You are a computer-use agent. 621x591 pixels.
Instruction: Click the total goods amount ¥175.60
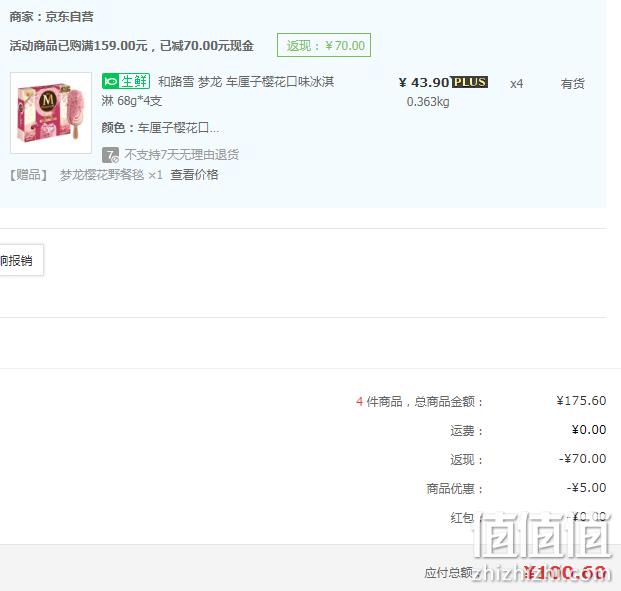581,401
